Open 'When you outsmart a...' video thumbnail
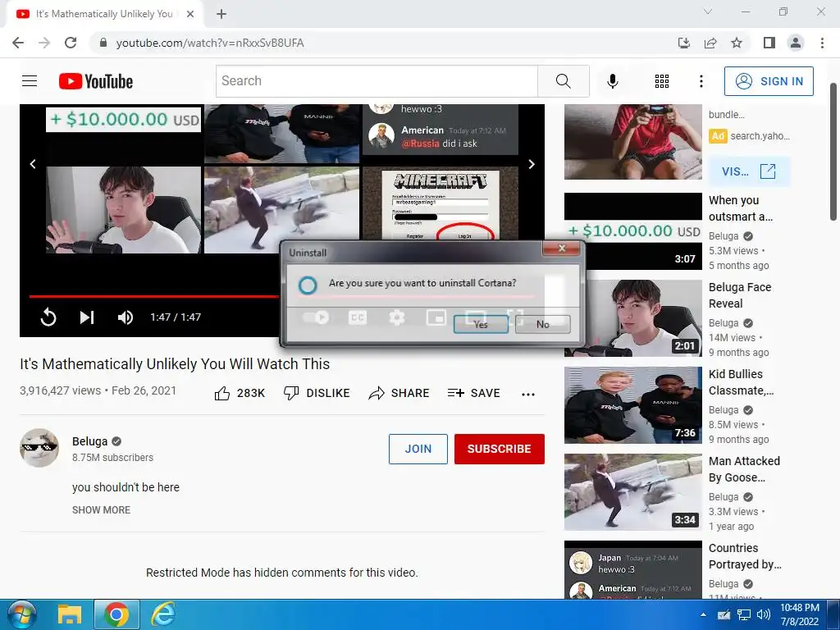This screenshot has width=840, height=630. click(632, 231)
